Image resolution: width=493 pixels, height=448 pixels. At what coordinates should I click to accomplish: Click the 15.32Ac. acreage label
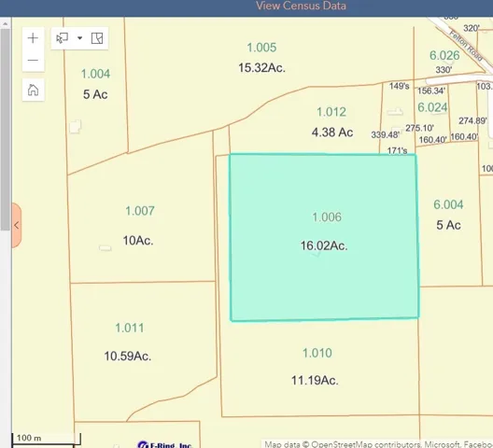click(261, 68)
